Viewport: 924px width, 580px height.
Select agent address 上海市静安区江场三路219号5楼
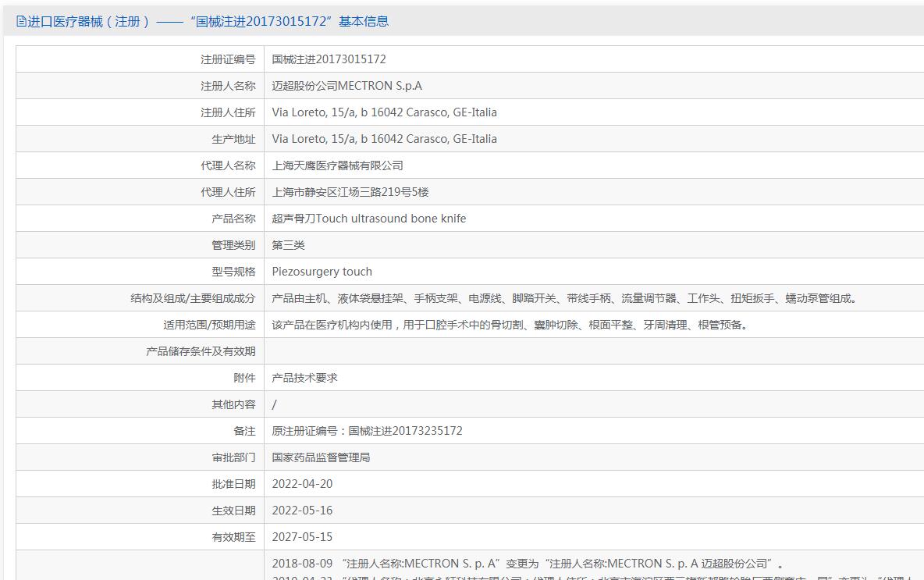point(350,192)
